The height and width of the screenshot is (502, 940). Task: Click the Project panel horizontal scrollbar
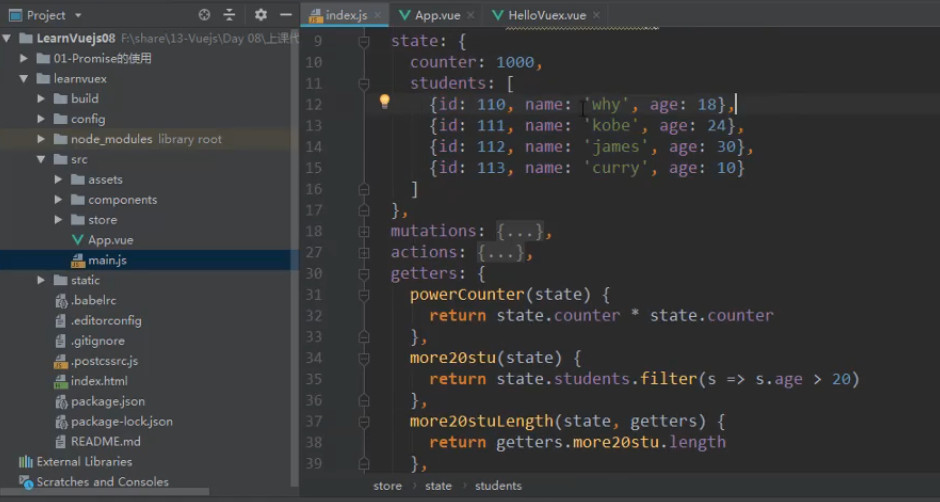pyautogui.click(x=105, y=492)
